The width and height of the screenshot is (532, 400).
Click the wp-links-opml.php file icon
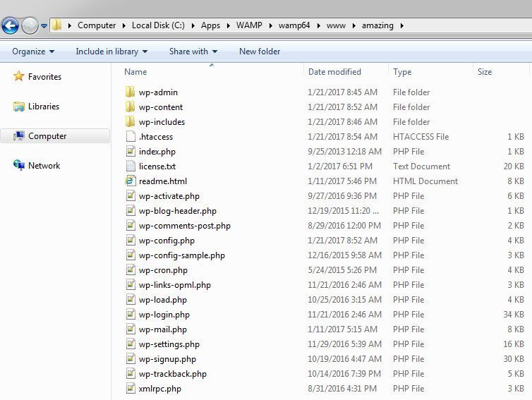click(x=131, y=284)
